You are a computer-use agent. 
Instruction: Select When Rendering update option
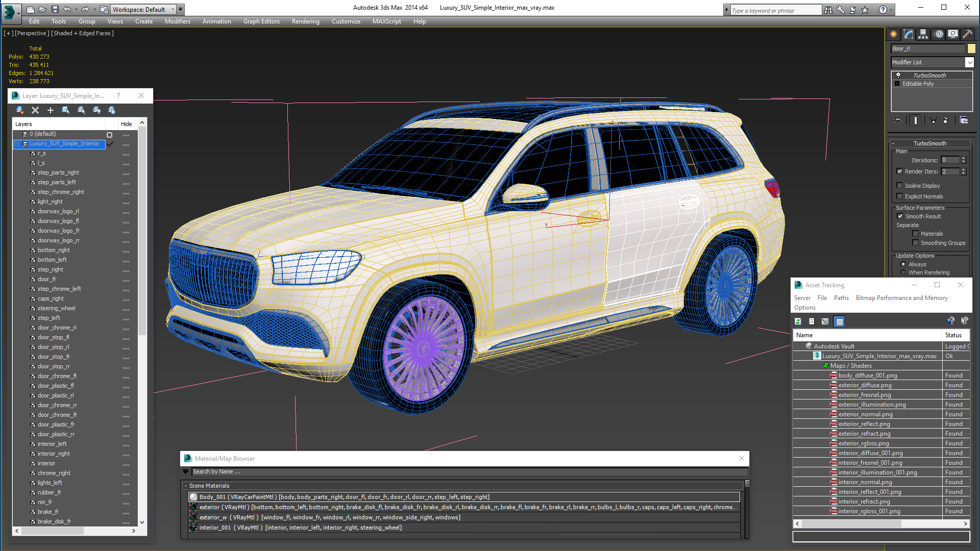tap(903, 272)
